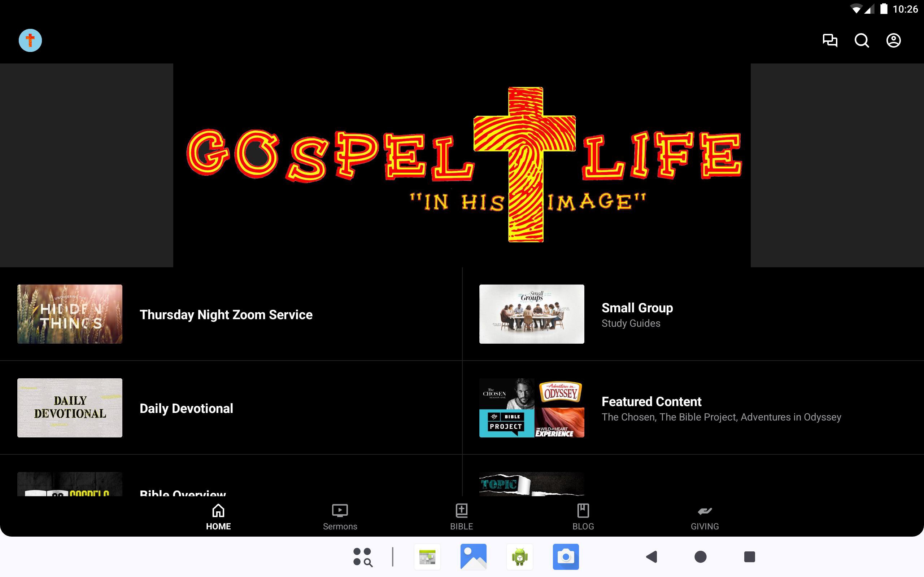Click the Gospel Life banner image
This screenshot has height=577, width=924.
click(462, 165)
